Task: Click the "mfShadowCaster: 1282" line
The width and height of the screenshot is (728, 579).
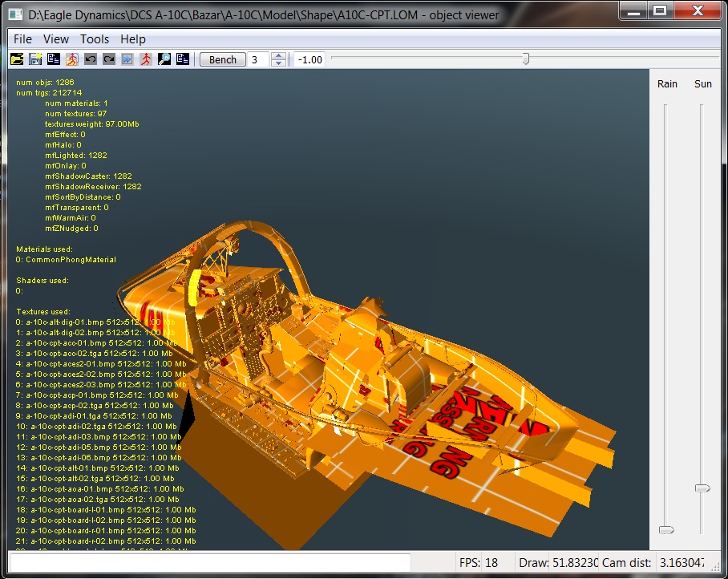Action: [x=88, y=176]
